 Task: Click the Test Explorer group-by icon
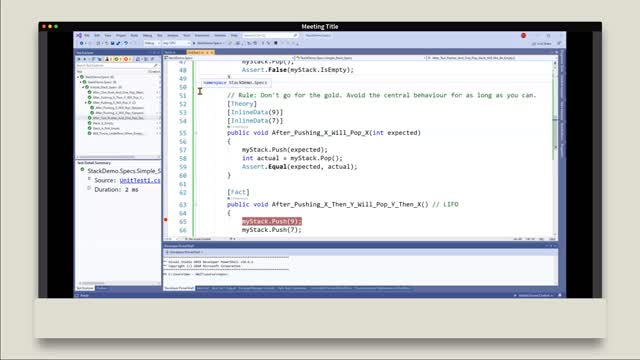point(146,59)
